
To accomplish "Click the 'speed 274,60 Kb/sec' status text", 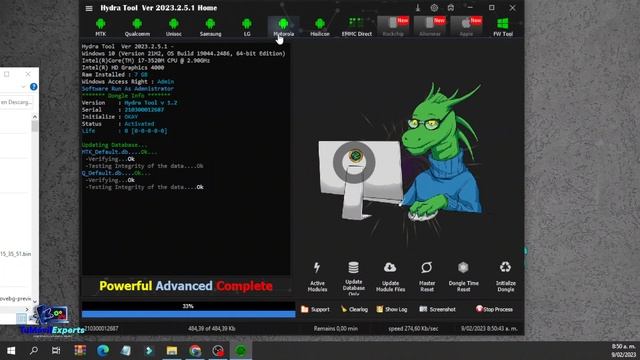I will pyautogui.click(x=413, y=329).
